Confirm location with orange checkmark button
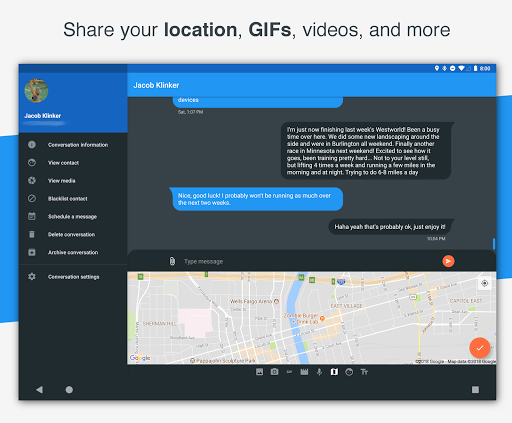 pos(480,348)
